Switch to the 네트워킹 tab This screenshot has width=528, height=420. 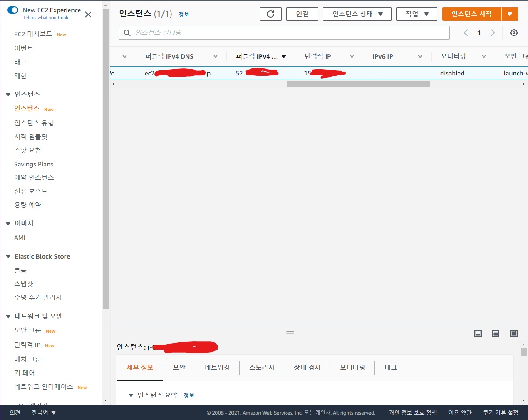pos(217,367)
